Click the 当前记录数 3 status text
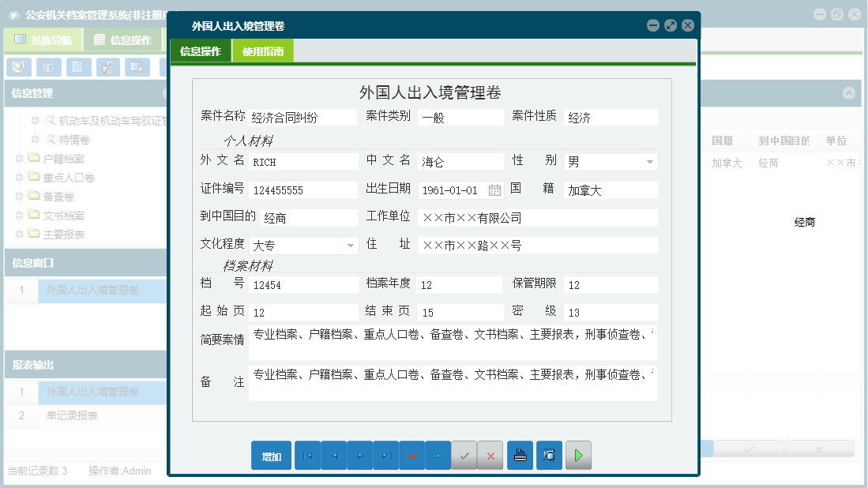The height and width of the screenshot is (488, 868). 37,471
